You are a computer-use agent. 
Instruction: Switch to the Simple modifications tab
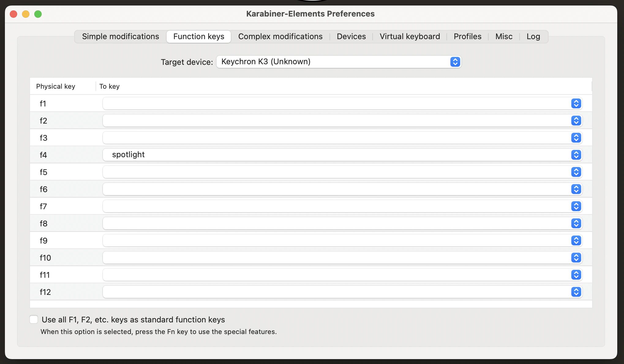click(120, 36)
